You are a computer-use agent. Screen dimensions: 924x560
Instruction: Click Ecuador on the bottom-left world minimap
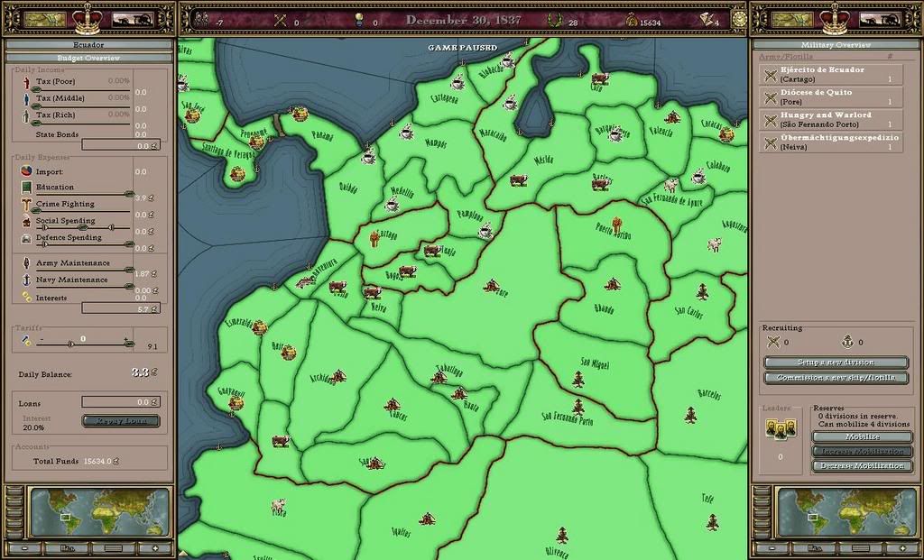tap(65, 518)
